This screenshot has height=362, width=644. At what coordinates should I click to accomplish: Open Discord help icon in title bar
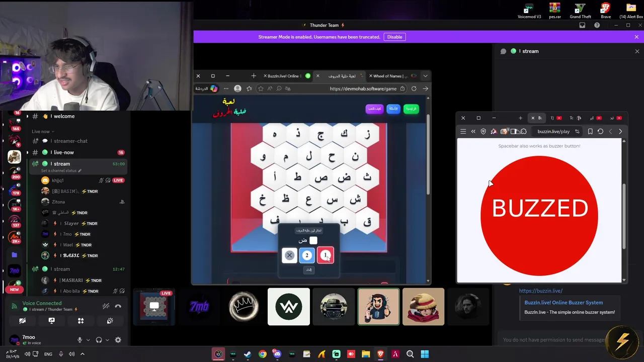click(597, 25)
